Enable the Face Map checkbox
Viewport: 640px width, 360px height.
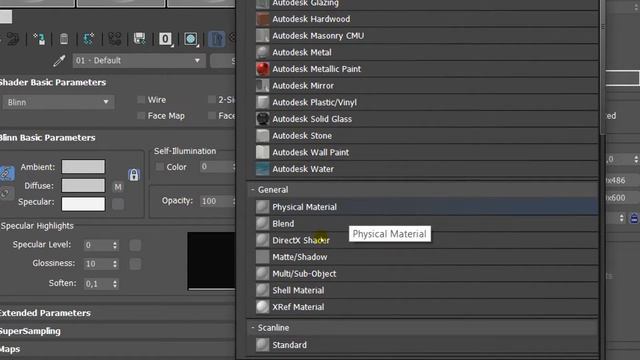pyautogui.click(x=141, y=116)
